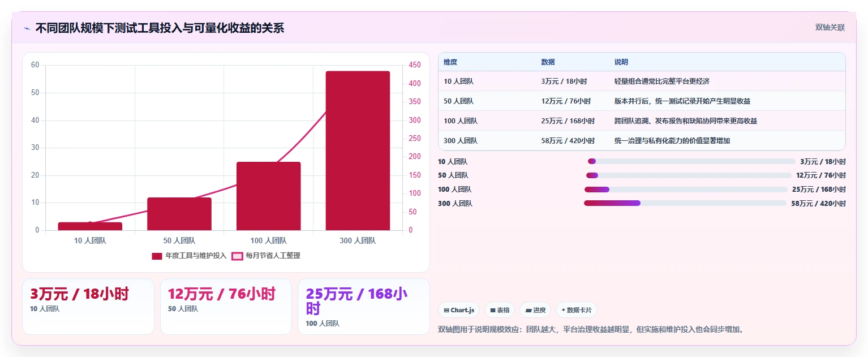The height and width of the screenshot is (357, 868).
Task: Click the x-axis label 50 人团队 under the chart
Action: [179, 241]
